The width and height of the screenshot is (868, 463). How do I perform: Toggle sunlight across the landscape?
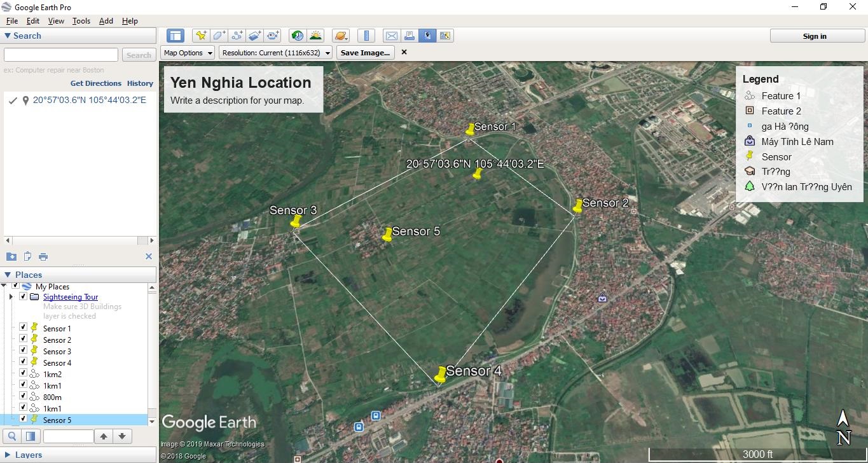tap(315, 36)
